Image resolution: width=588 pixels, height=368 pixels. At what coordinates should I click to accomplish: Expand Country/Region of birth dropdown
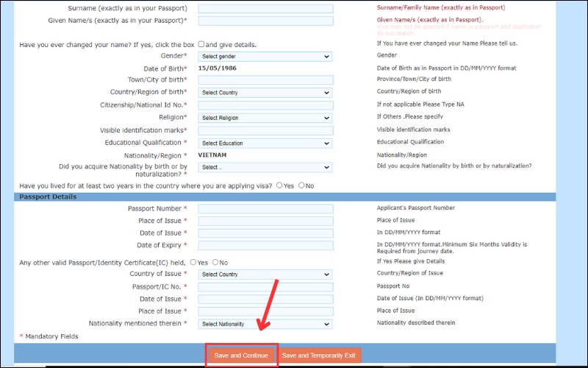265,93
